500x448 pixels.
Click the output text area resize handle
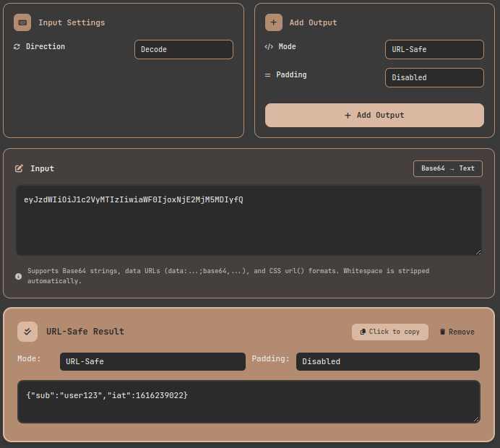coord(476,419)
